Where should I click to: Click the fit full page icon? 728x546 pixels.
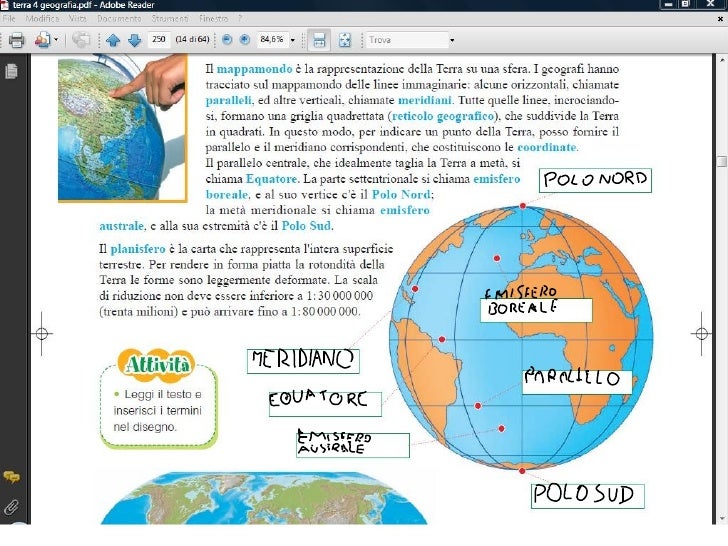tap(344, 40)
